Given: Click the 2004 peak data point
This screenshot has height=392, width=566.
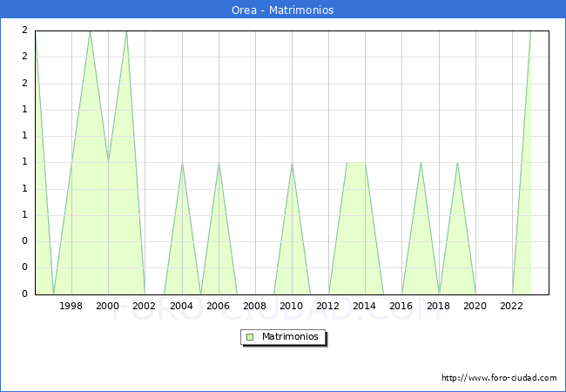Looking at the screenshot, I should (182, 163).
